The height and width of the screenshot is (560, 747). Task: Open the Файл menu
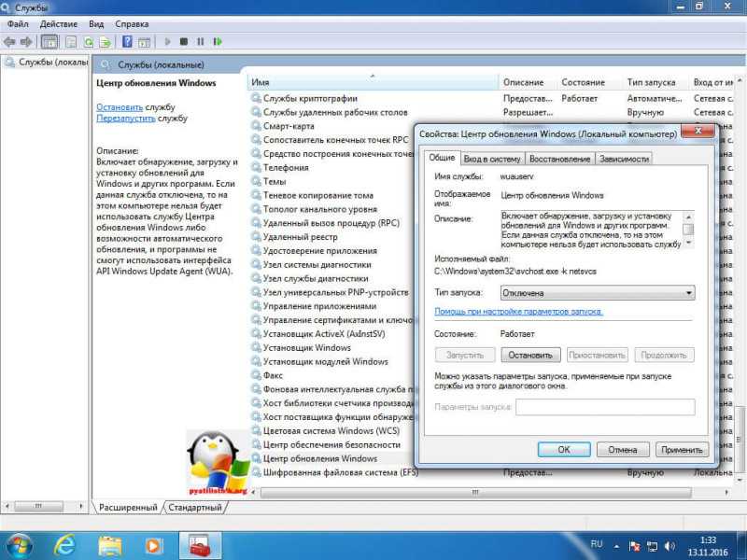[18, 24]
